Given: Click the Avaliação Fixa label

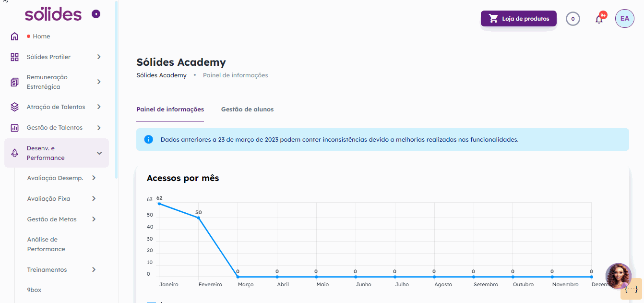Looking at the screenshot, I should point(48,199).
